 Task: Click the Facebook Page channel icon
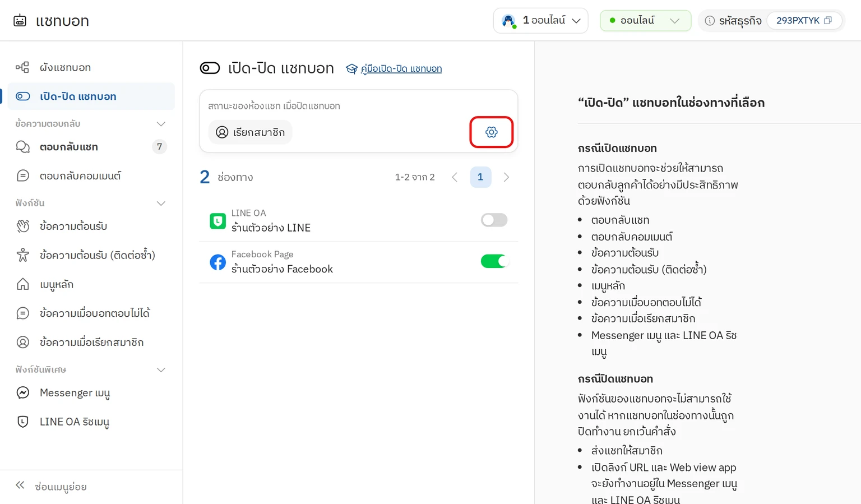coord(217,262)
